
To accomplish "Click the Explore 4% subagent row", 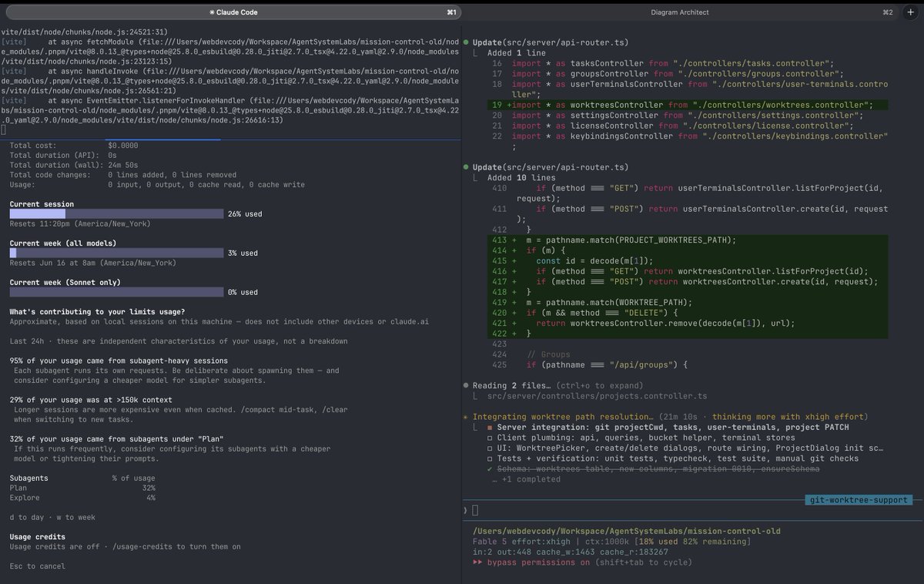I will pyautogui.click(x=82, y=498).
